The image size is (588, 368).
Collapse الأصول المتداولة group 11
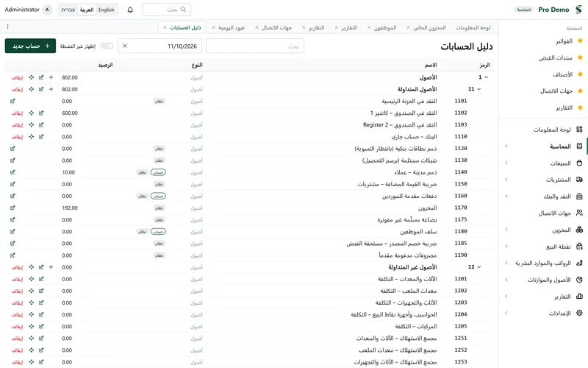pos(479,89)
